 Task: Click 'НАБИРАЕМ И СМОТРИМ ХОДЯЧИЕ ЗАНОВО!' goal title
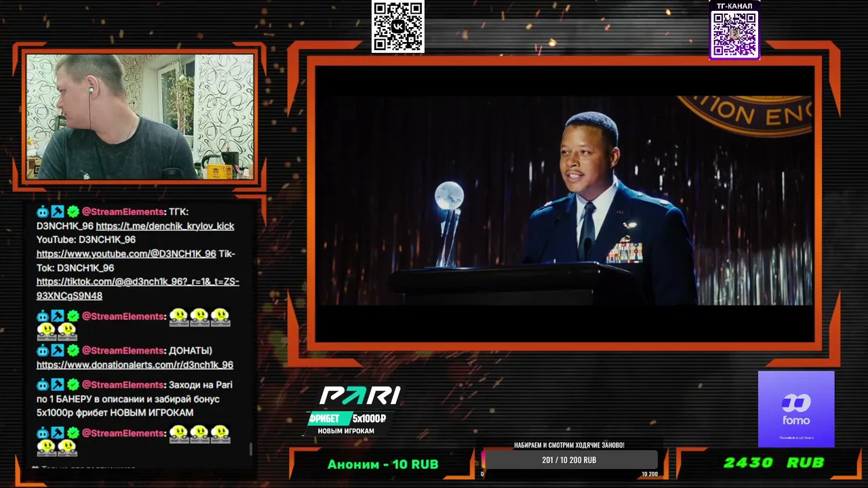pos(570,445)
